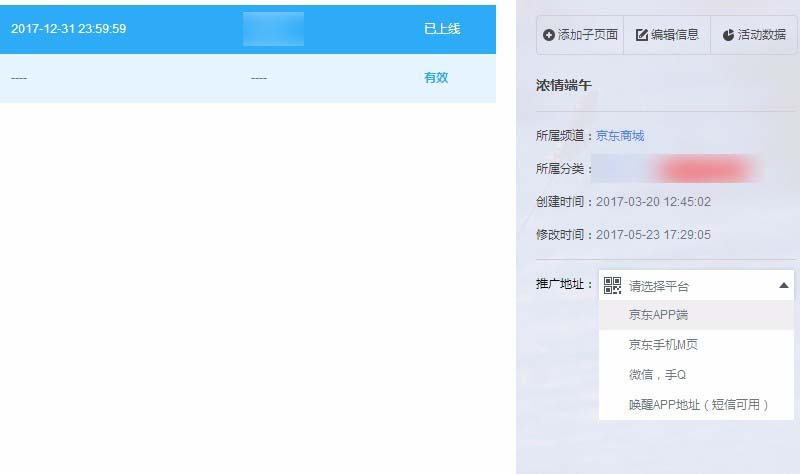This screenshot has width=800, height=474.
Task: Click the 所属分类 label
Action: [563, 169]
